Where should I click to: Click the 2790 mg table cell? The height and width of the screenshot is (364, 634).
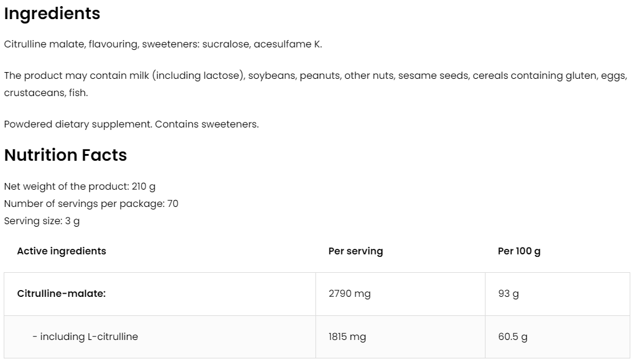point(350,294)
